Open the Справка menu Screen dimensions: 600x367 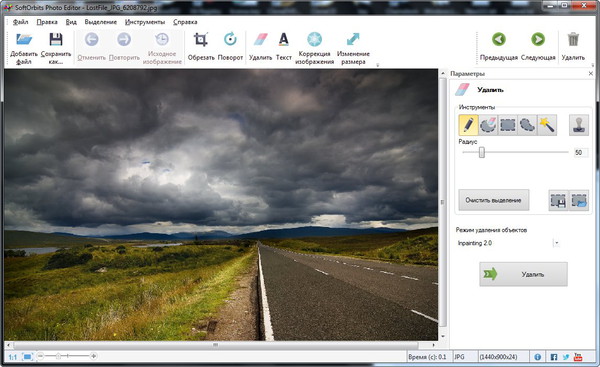pos(185,22)
